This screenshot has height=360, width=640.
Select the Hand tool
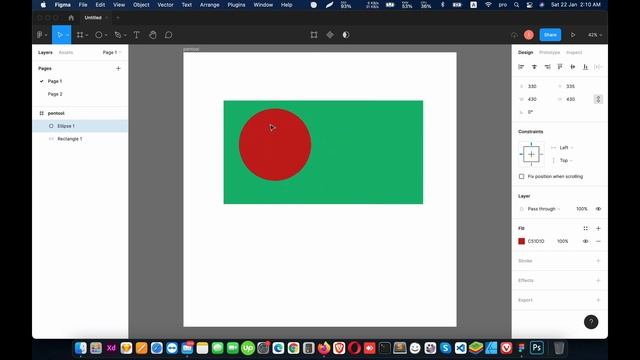point(153,35)
